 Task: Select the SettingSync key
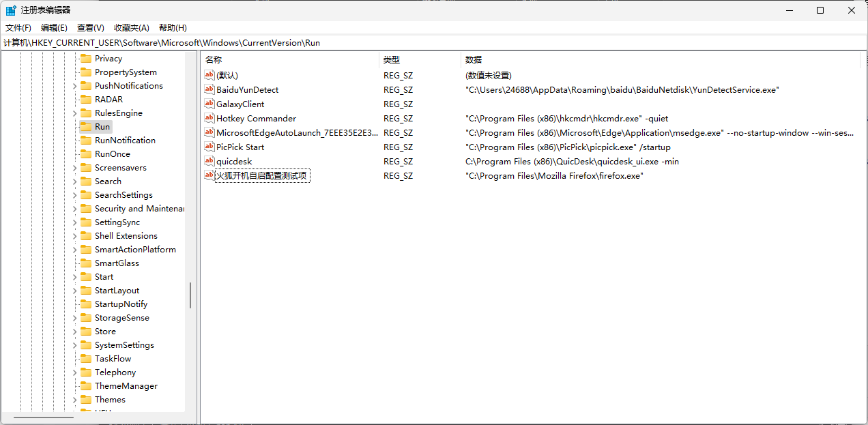(x=117, y=222)
